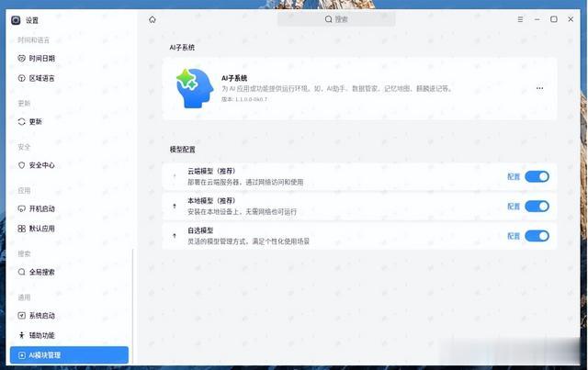
Task: Select AI模块管理 in sidebar
Action: click(69, 355)
